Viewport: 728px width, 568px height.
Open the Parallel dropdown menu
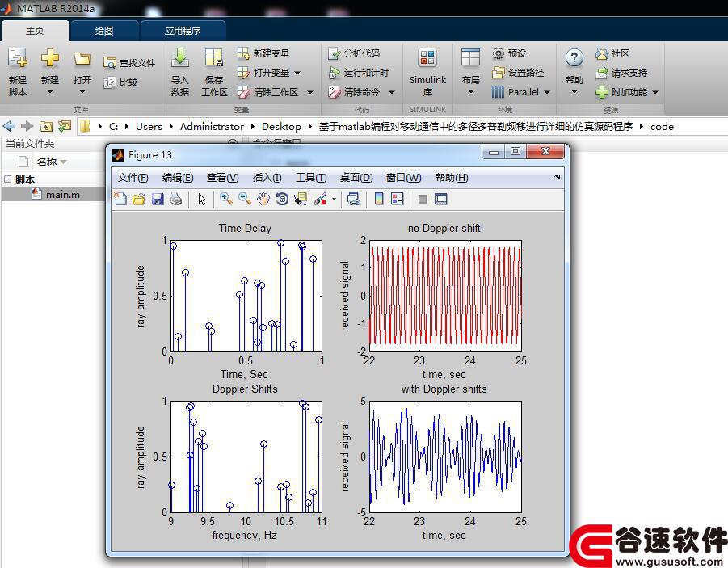[547, 92]
